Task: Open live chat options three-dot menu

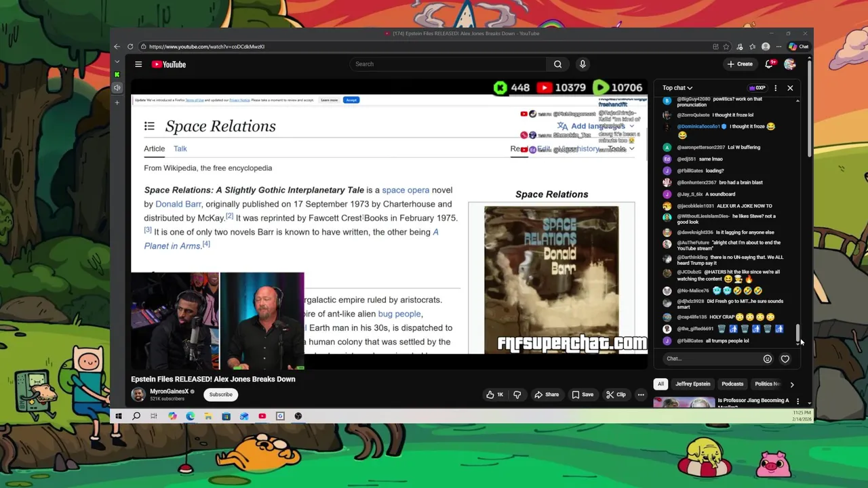Action: coord(776,88)
